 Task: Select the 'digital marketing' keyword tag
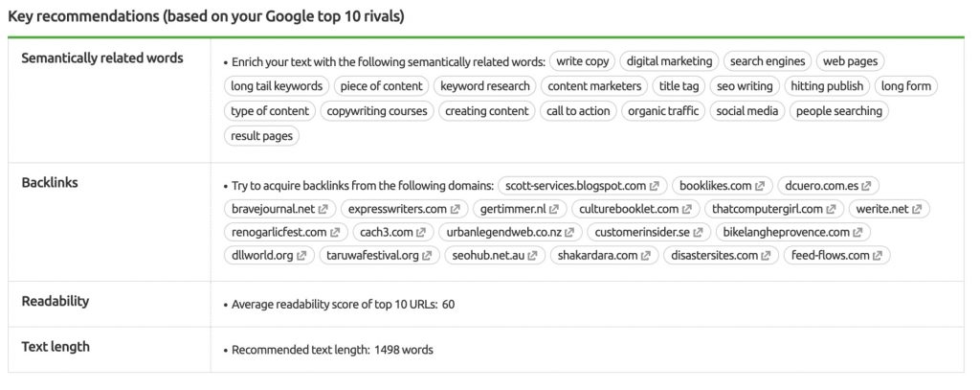pos(667,61)
